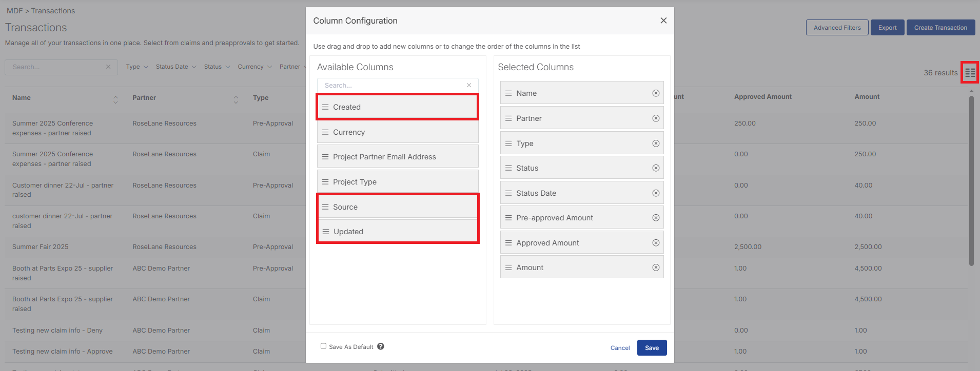Viewport: 980px width, 371px height.
Task: Remove Status from selected columns
Action: pos(656,168)
